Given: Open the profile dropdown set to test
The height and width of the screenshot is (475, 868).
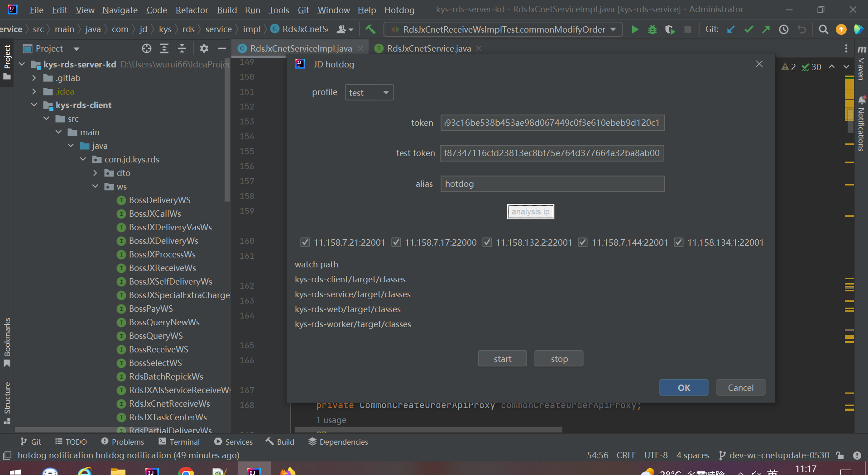Looking at the screenshot, I should coord(369,92).
